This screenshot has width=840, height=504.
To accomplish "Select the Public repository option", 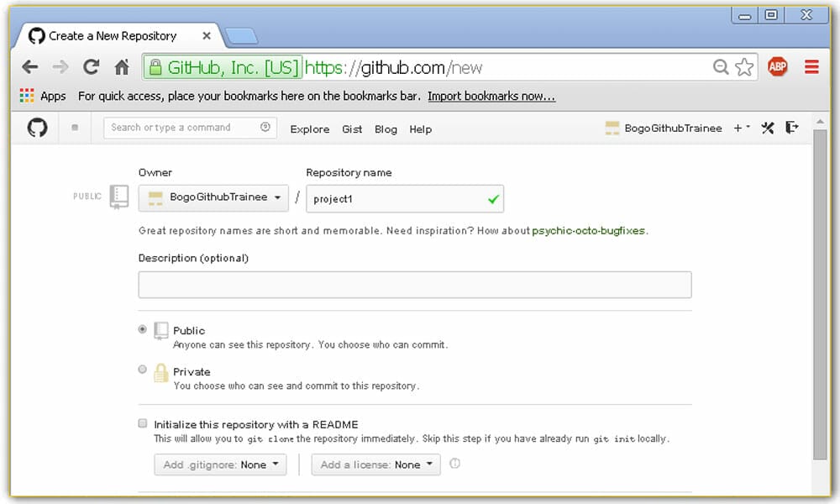I will [143, 328].
